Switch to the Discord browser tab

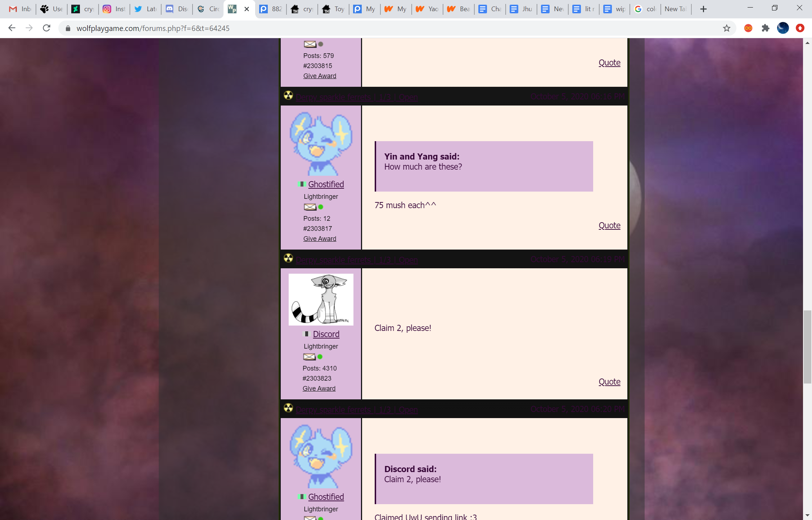(176, 9)
